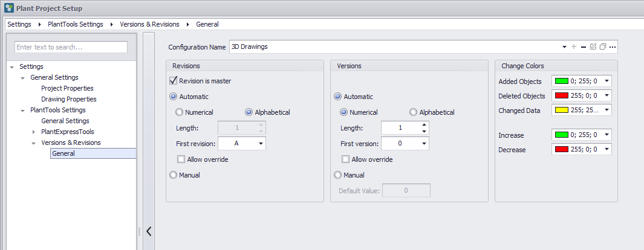
Task: Choose Manual option in Versions group
Action: point(338,175)
